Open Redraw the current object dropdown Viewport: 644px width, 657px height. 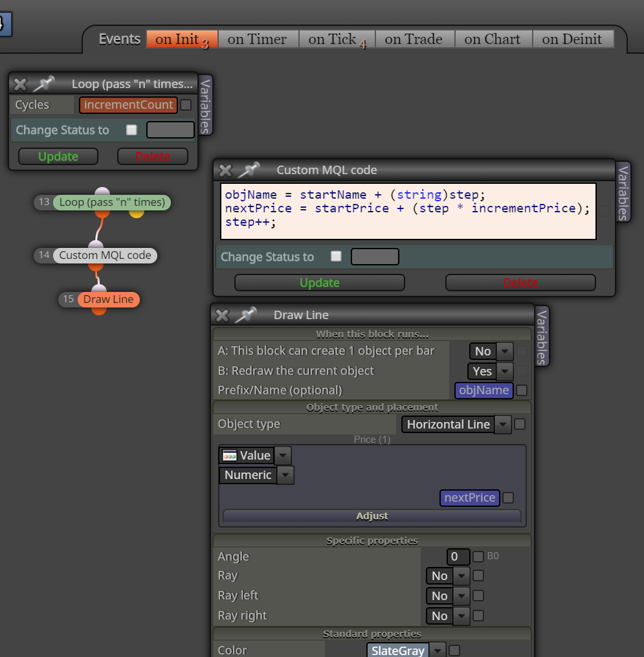pyautogui.click(x=490, y=372)
